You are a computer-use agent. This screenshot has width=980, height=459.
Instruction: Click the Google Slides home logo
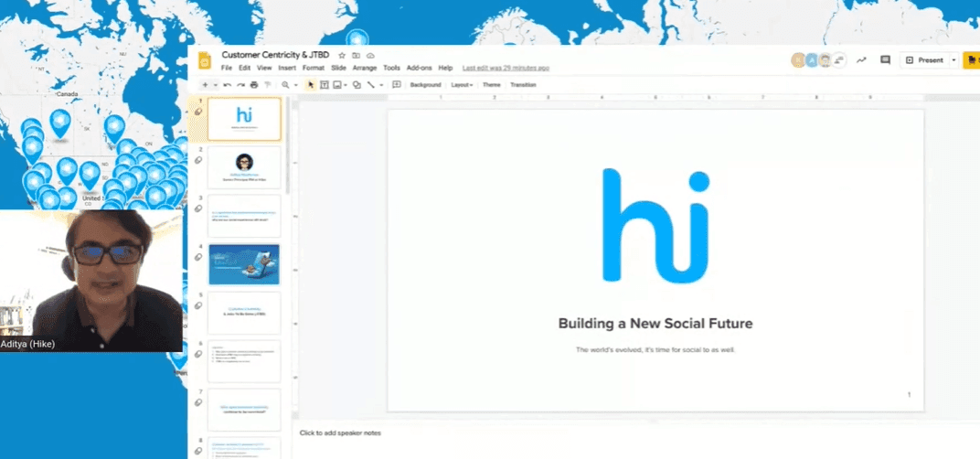point(205,60)
